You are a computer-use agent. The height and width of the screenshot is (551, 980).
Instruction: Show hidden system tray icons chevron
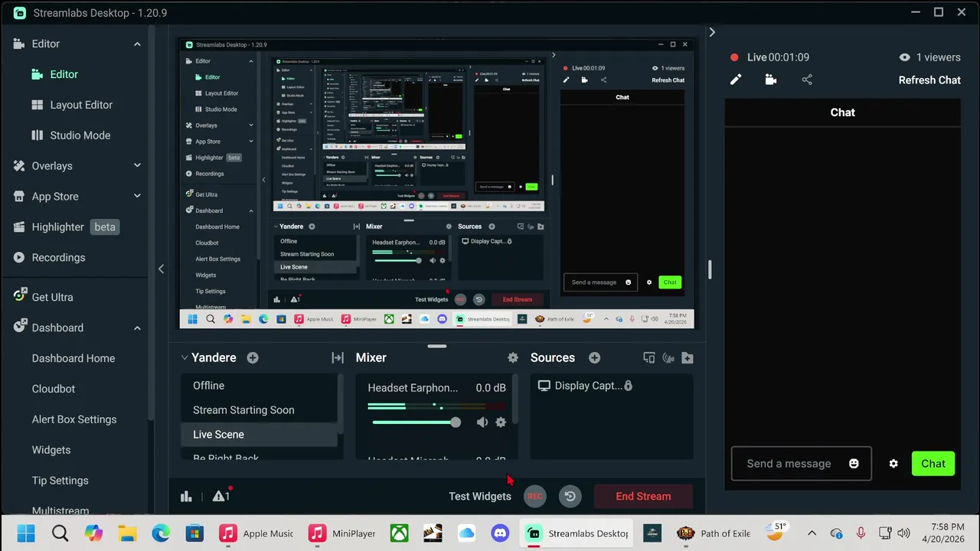pos(812,533)
